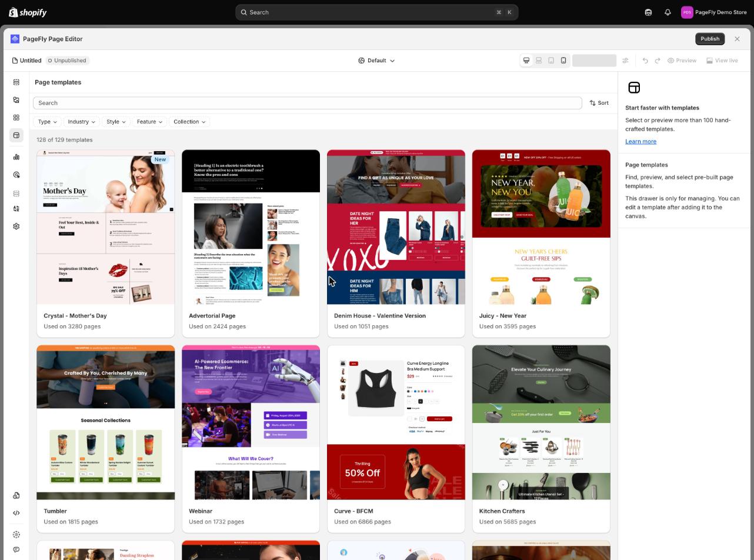Close the PageFly Page Editor
This screenshot has width=754, height=560.
(x=737, y=39)
